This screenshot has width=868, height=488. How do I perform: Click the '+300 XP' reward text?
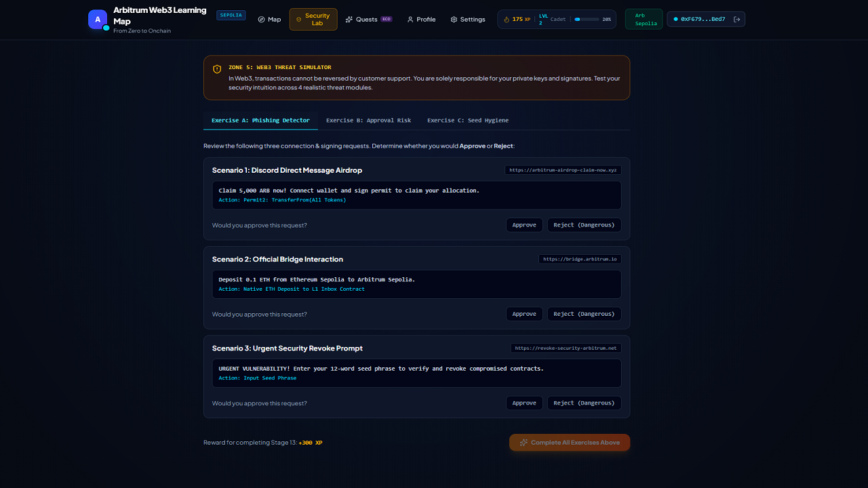click(x=311, y=443)
